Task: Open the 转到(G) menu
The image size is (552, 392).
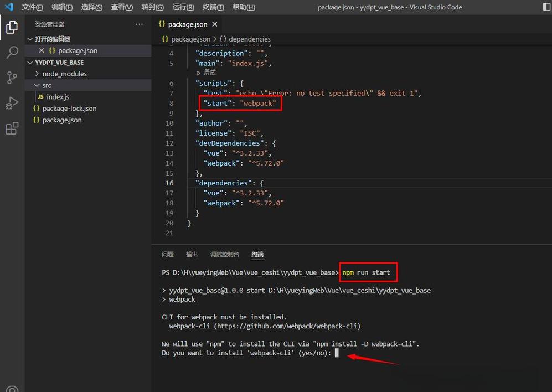Action: [152, 7]
